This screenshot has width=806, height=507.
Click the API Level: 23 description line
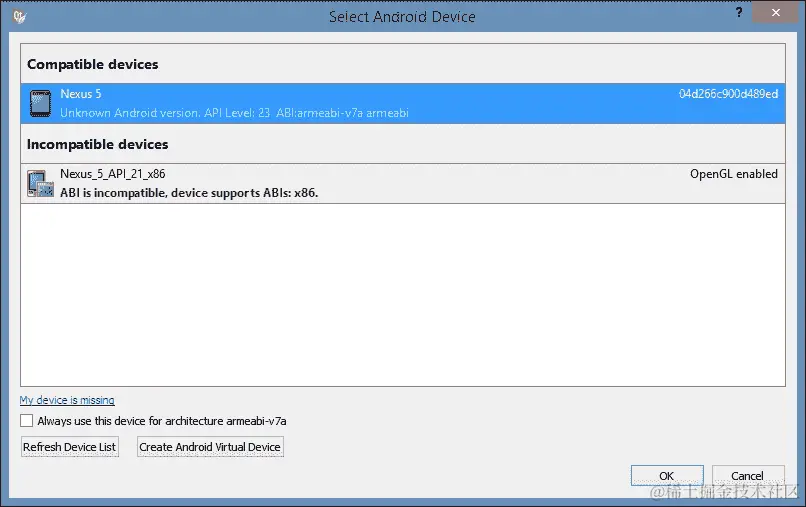point(234,113)
